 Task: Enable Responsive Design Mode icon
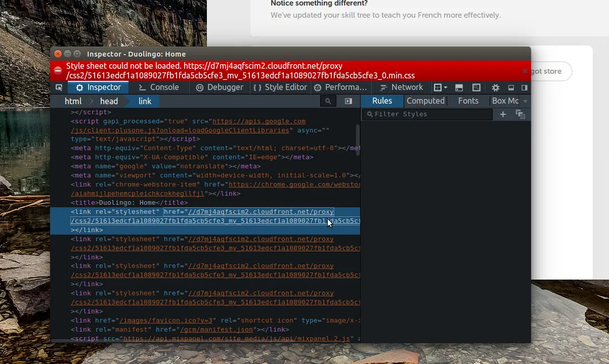(x=476, y=87)
